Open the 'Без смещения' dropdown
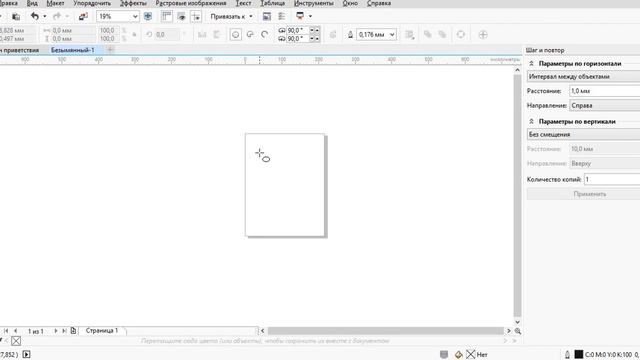Viewport: 640px width, 360px height. (x=584, y=134)
